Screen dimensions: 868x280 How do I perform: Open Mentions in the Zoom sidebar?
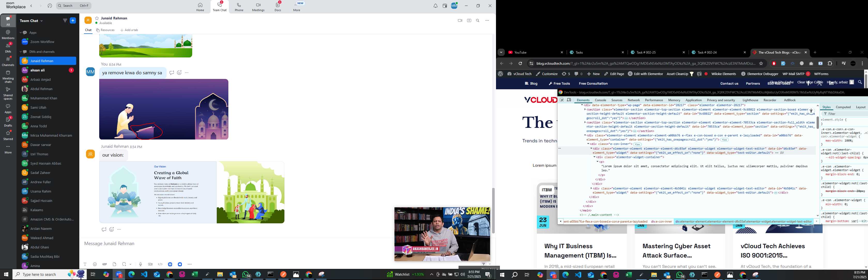click(x=8, y=35)
